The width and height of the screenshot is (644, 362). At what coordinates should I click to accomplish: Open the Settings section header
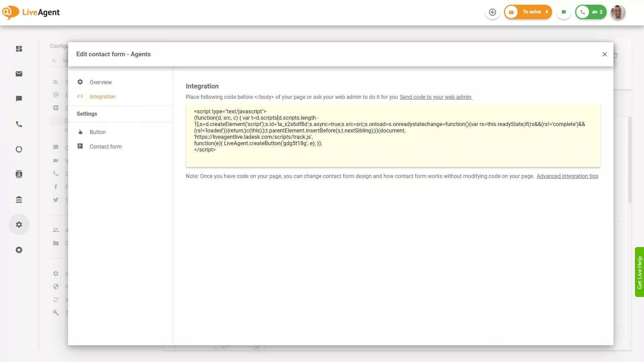pos(87,114)
